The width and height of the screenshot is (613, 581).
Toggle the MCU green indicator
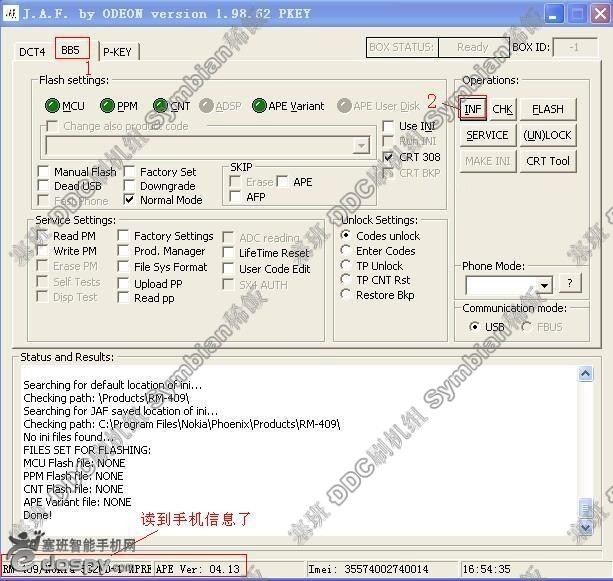[52, 106]
